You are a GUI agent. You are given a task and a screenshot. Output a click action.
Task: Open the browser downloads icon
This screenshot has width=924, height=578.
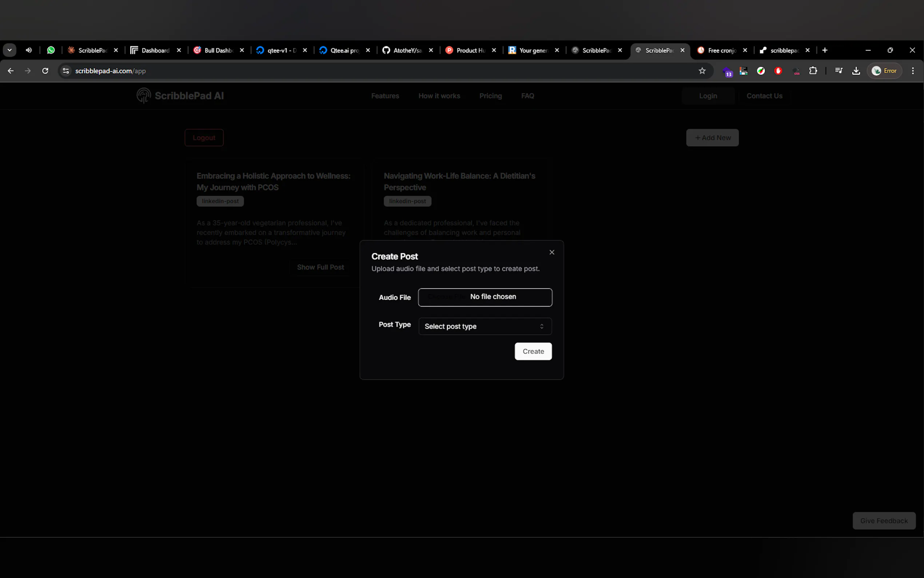(856, 71)
